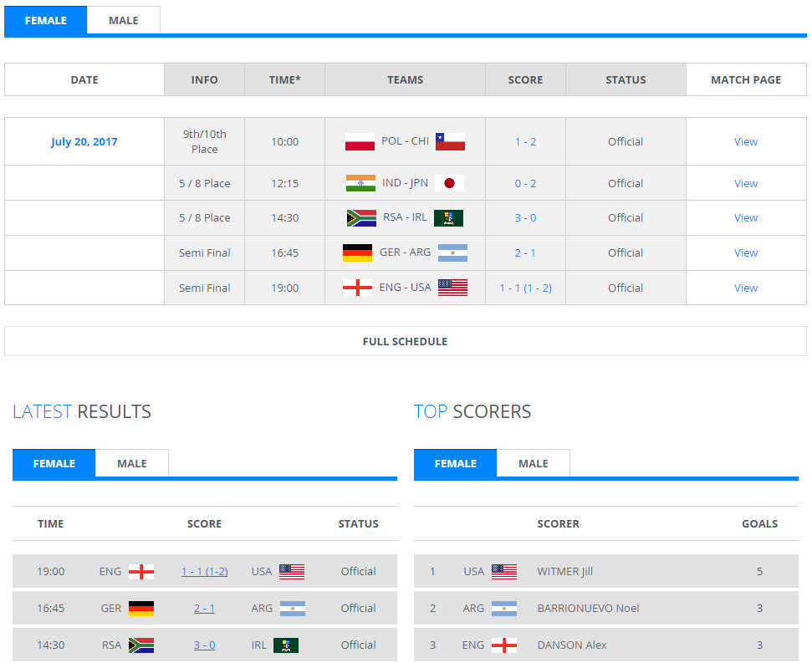The width and height of the screenshot is (812, 668).
Task: Click the TOP SCORERS heading
Action: point(472,411)
